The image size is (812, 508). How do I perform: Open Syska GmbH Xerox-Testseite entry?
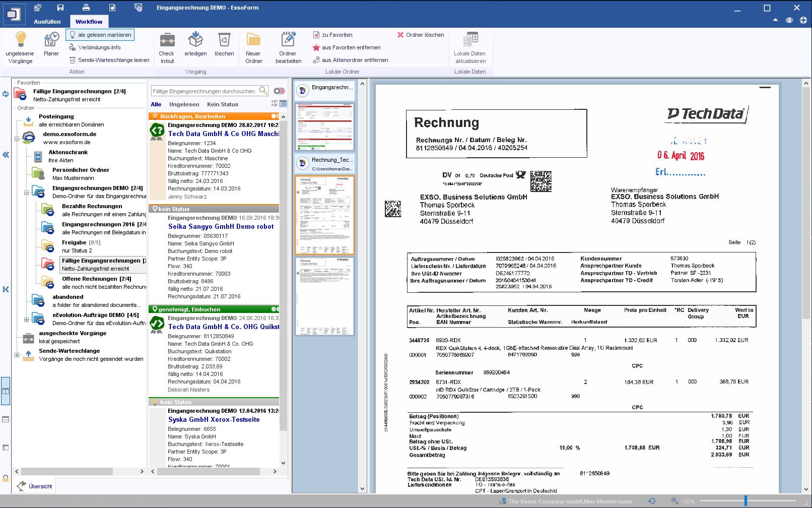coord(214,419)
